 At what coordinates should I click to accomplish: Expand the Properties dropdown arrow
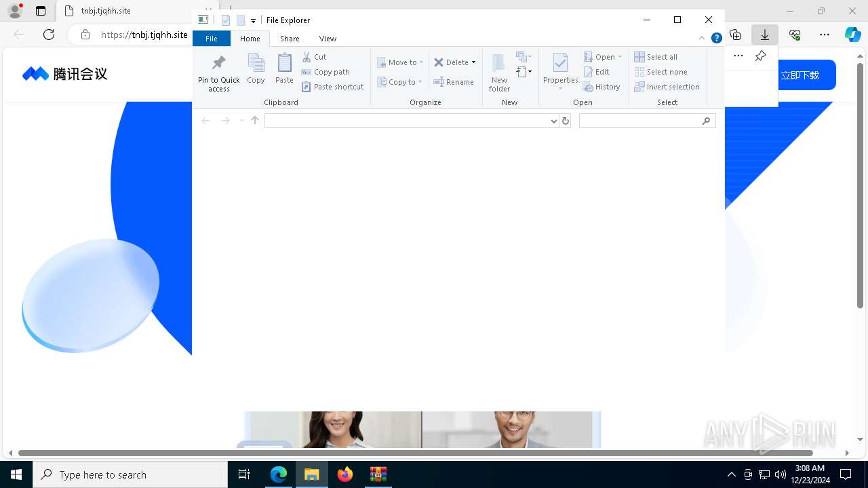[x=560, y=88]
